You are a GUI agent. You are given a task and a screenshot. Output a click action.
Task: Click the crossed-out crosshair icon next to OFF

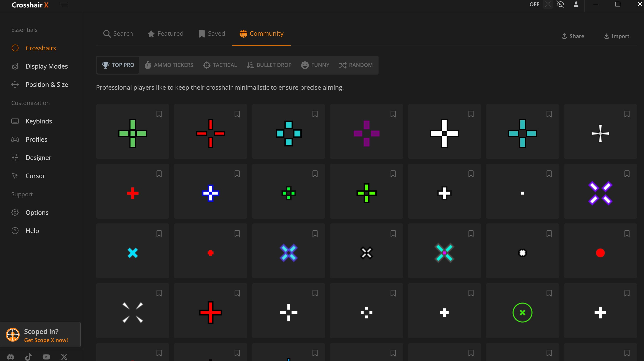(x=548, y=4)
